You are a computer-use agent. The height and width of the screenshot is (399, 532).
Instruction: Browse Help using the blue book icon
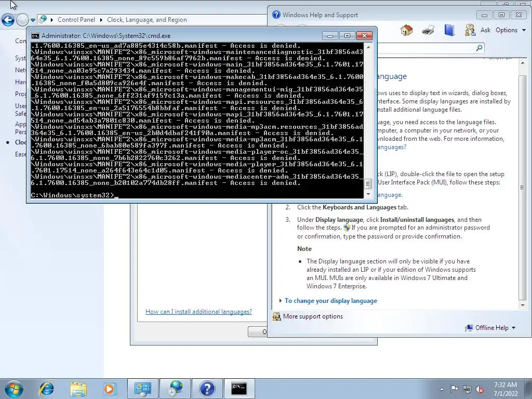tap(449, 30)
